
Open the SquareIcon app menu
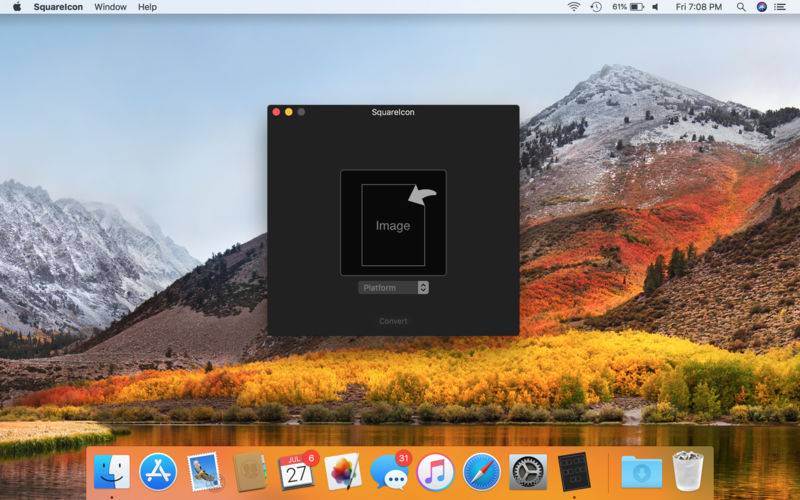(x=58, y=7)
